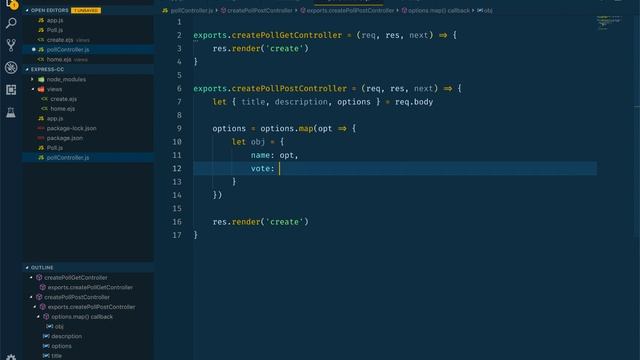This screenshot has width=640, height=360.
Task: Click the 1 UNSAVED badge
Action: tap(86, 10)
